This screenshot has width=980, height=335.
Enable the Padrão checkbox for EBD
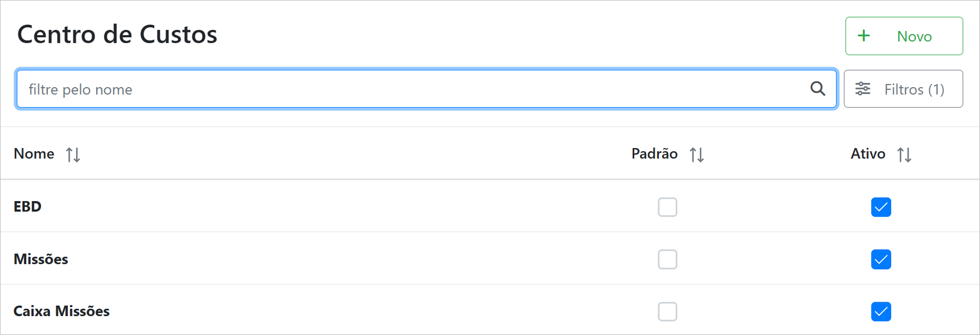(667, 207)
